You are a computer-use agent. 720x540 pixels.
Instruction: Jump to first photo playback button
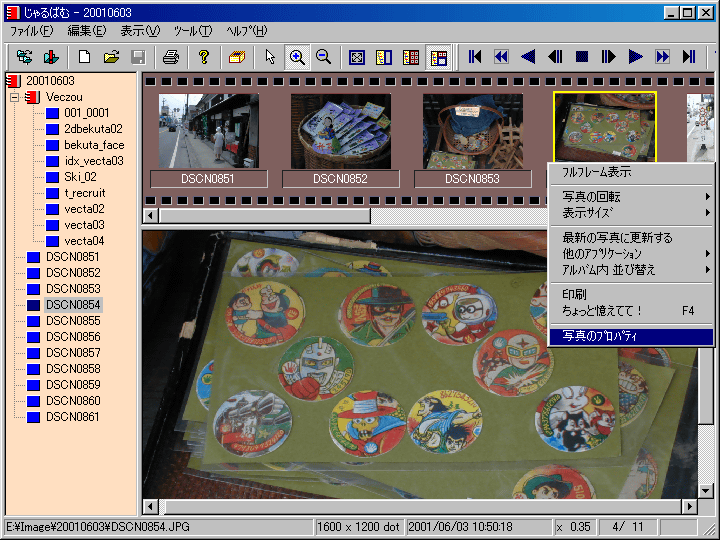pyautogui.click(x=475, y=57)
